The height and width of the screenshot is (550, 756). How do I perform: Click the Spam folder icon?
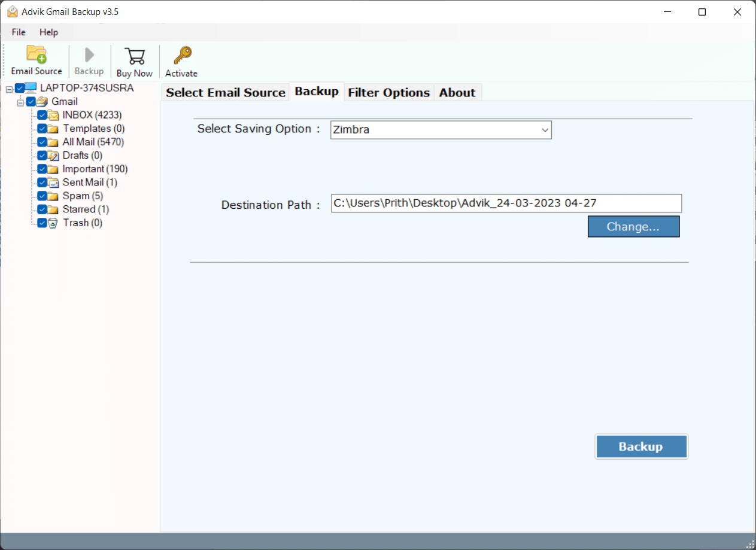pyautogui.click(x=53, y=196)
